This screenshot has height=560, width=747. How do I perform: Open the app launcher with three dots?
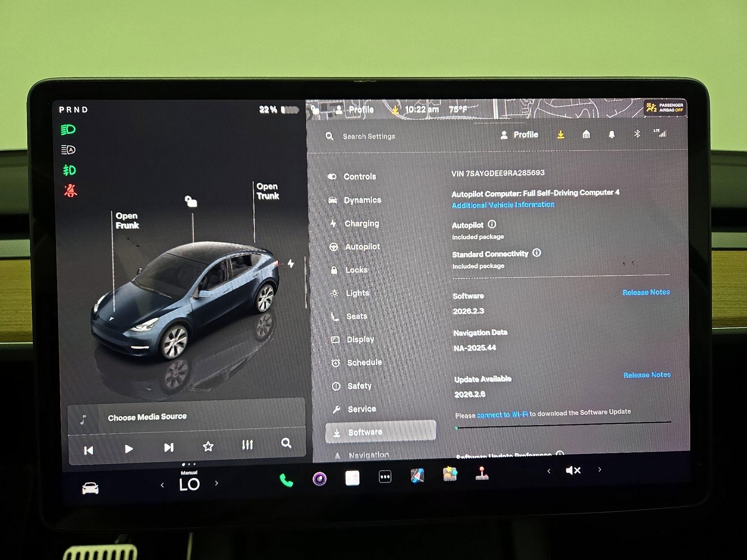coord(384,476)
